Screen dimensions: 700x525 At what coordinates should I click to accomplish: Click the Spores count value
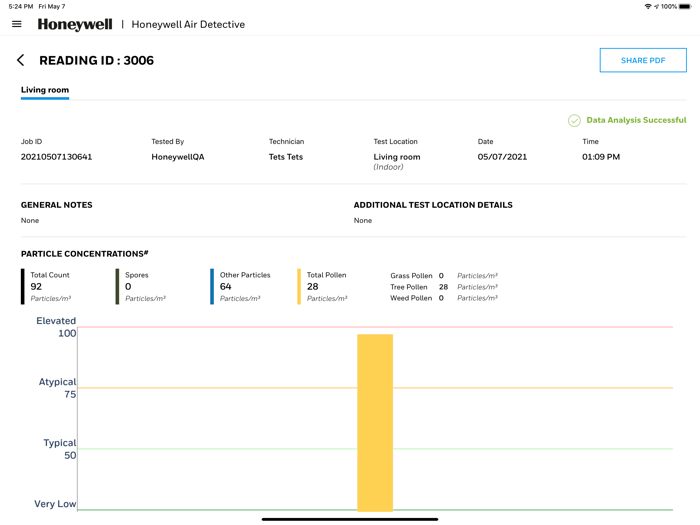pyautogui.click(x=128, y=287)
